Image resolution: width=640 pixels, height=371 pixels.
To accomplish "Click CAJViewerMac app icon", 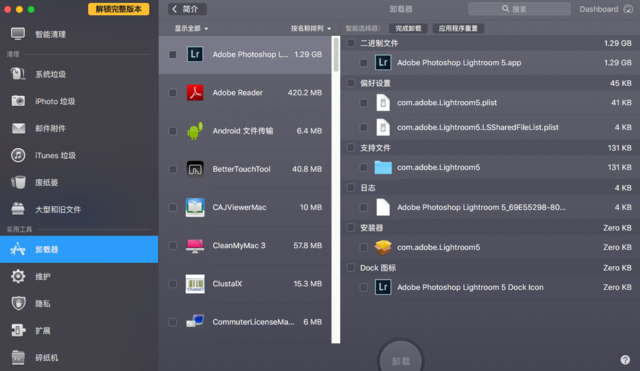I will click(x=195, y=207).
